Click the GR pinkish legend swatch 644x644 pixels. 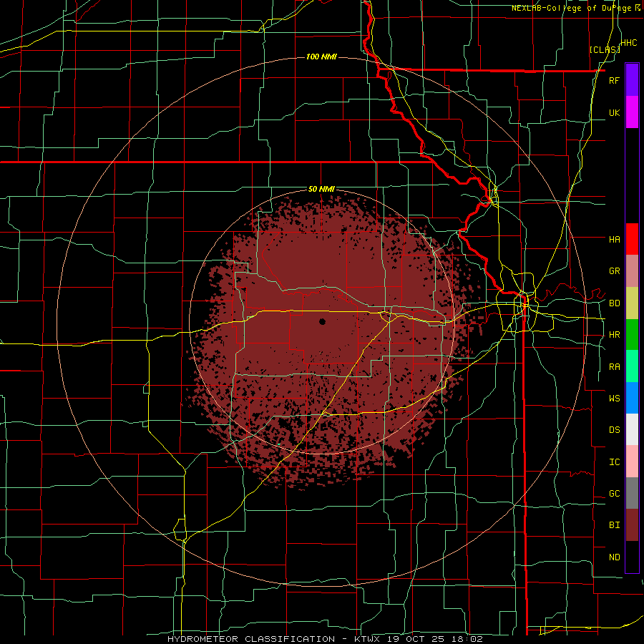632,270
